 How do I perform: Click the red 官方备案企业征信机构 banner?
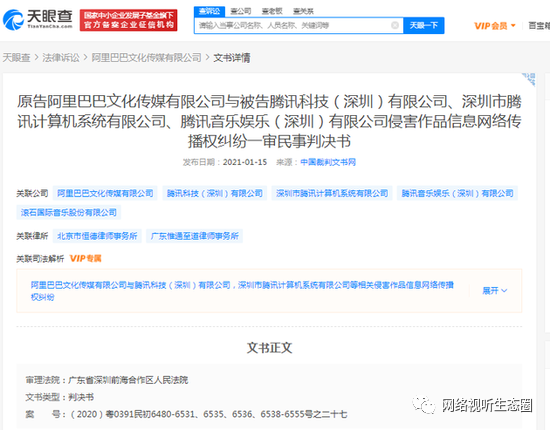(x=128, y=20)
